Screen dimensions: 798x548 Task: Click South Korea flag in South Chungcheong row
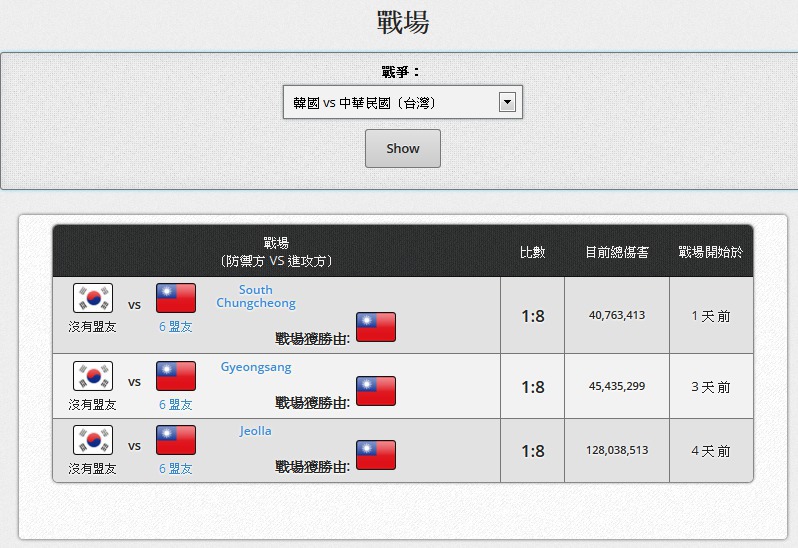[x=93, y=298]
